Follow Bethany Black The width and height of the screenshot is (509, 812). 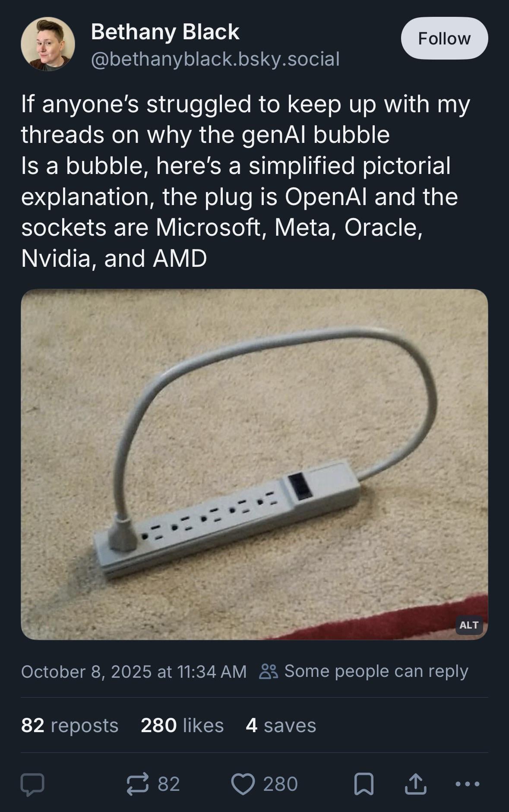click(x=444, y=38)
